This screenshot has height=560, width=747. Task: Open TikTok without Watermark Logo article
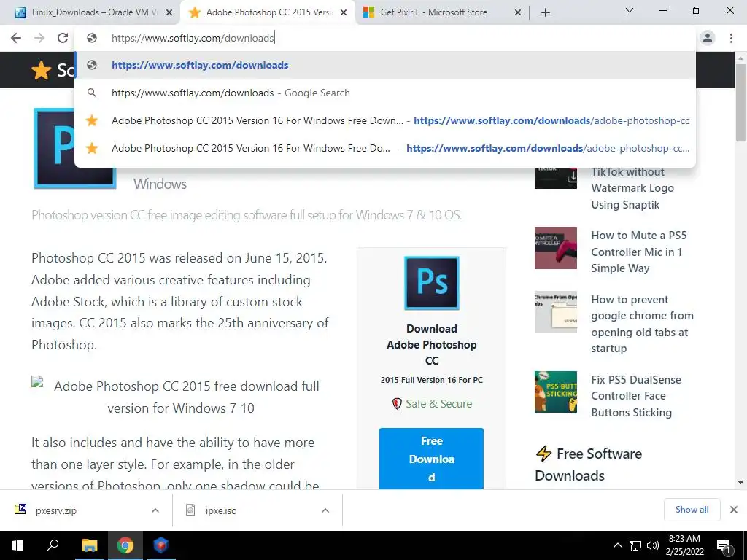tap(632, 188)
